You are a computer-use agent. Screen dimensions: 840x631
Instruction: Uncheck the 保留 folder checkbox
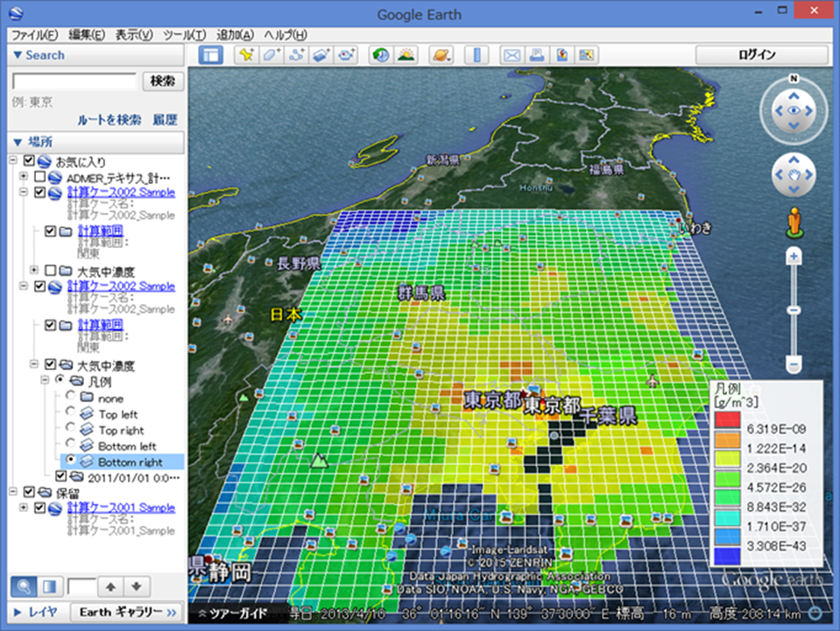pos(29,493)
